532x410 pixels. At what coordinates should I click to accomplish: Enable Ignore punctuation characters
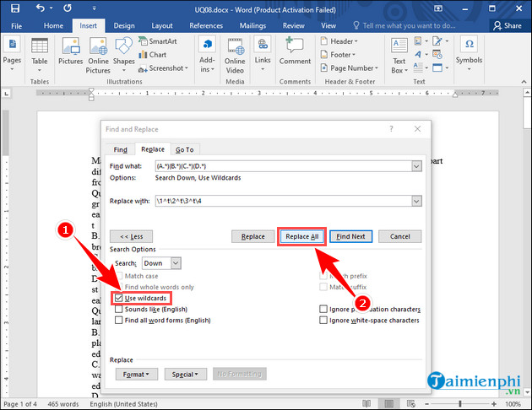323,310
